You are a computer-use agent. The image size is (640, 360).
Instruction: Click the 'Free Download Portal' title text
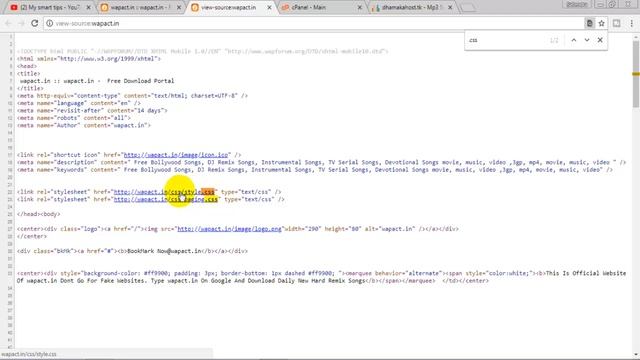[140, 81]
